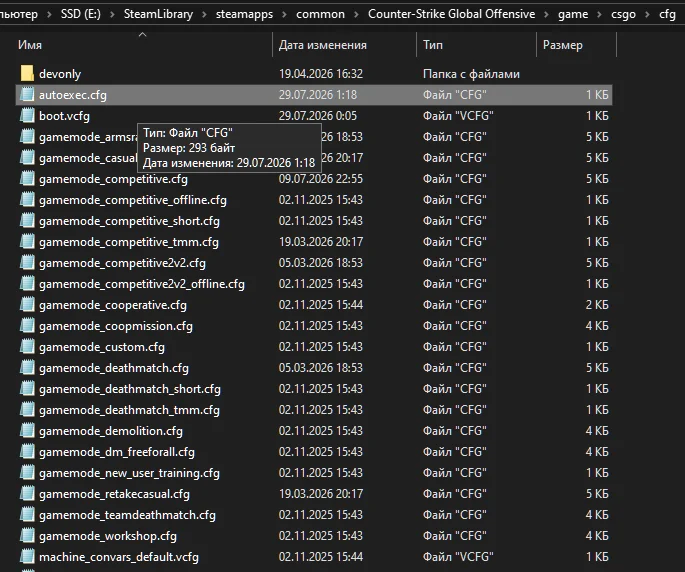
Task: Click date 09.07.2026 22:55 of gamemode_competitive.cfg
Action: click(321, 179)
